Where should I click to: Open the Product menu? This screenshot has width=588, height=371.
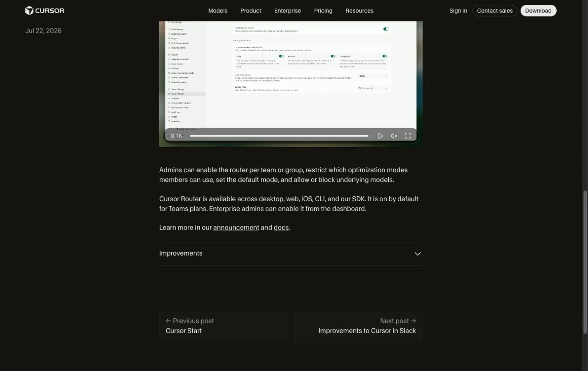click(x=251, y=11)
